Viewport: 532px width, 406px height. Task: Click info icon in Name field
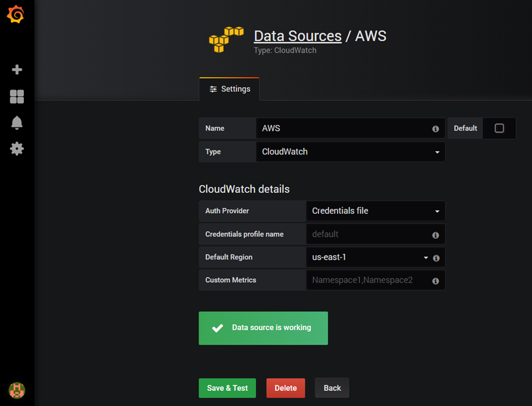(435, 129)
